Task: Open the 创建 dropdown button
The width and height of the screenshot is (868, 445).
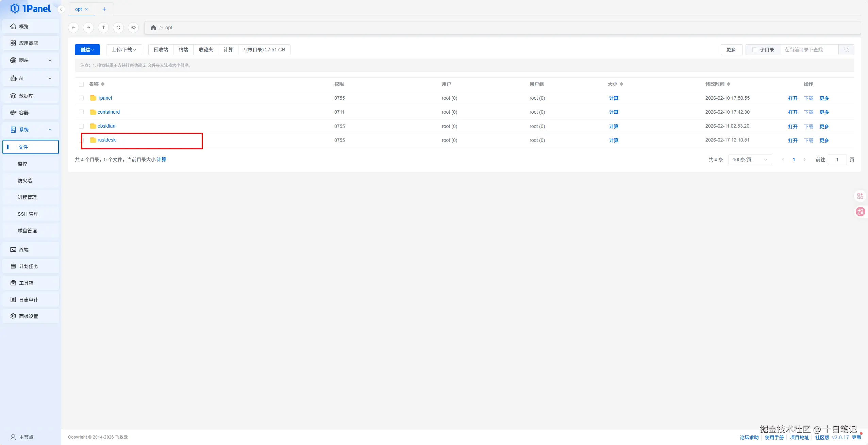Action: pos(87,50)
